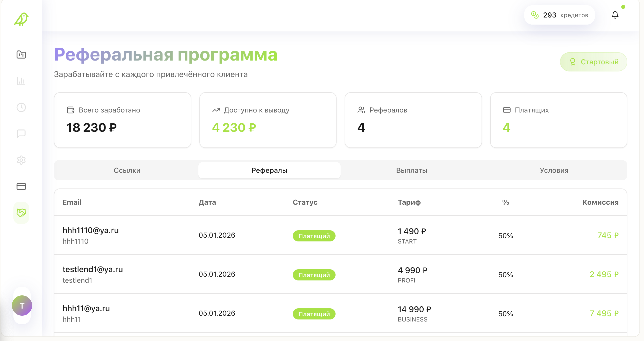Click the Стартовый level badge
The height and width of the screenshot is (341, 644).
[593, 62]
